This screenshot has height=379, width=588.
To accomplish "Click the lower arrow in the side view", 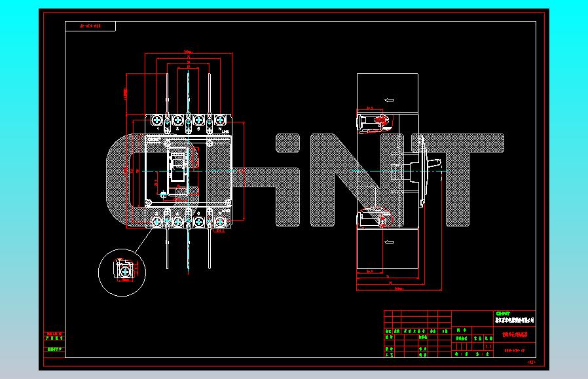I will [x=389, y=242].
